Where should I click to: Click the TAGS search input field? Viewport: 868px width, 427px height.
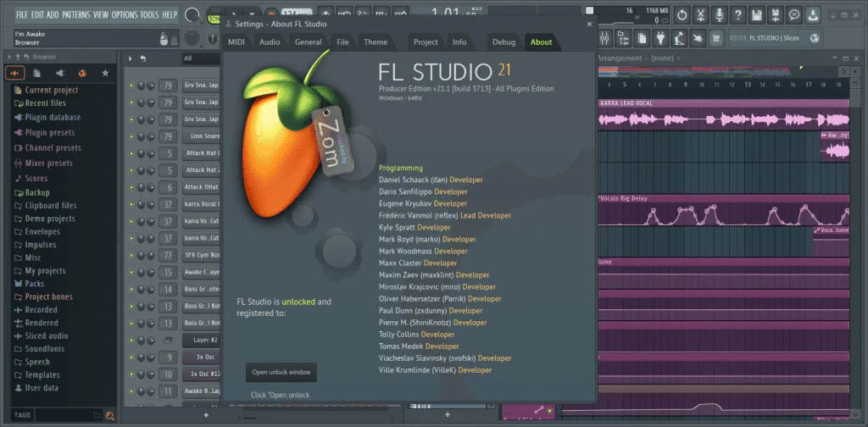(x=69, y=415)
